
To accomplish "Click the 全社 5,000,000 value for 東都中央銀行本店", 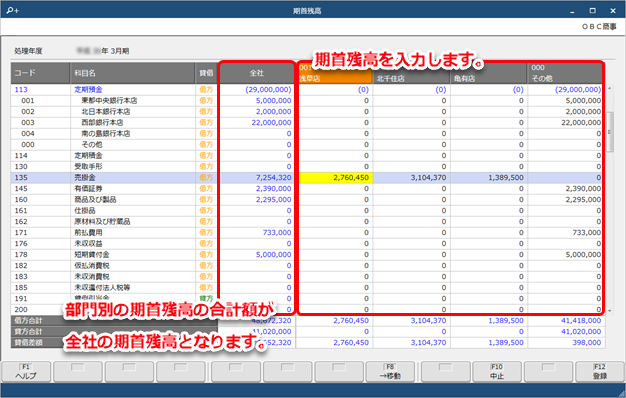I will point(273,101).
